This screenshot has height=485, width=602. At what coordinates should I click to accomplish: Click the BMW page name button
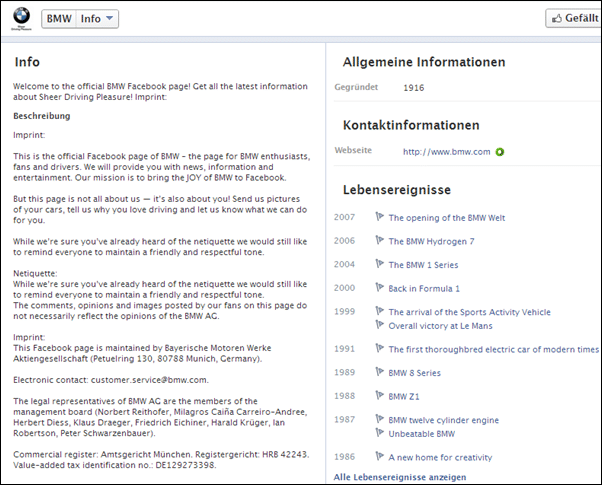[59, 19]
